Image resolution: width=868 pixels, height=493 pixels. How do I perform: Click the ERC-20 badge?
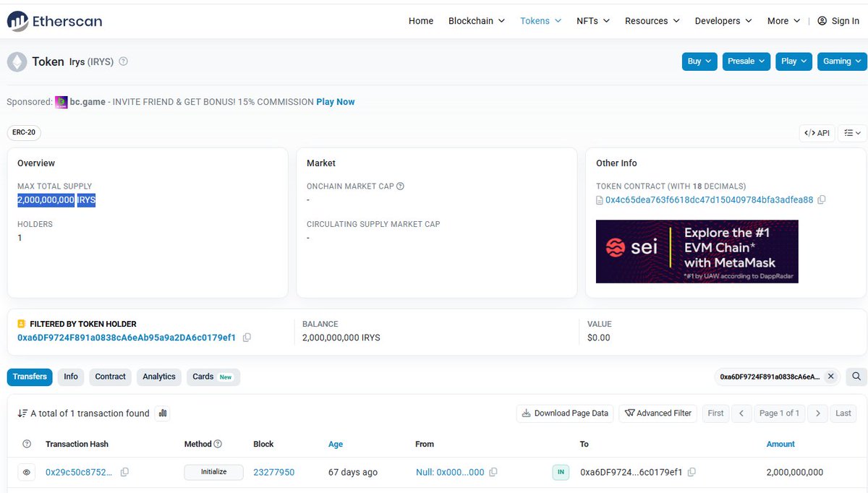click(x=24, y=132)
